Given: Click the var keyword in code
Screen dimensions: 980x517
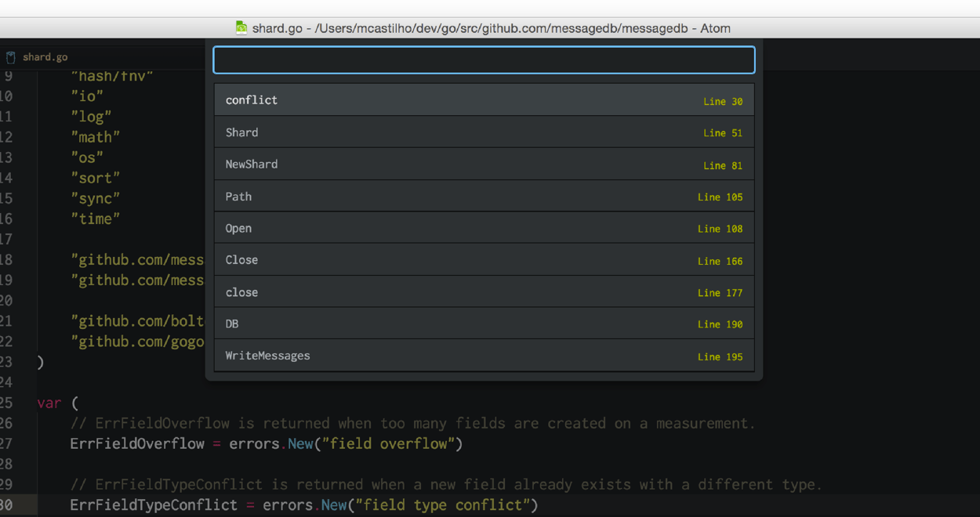Looking at the screenshot, I should [49, 403].
